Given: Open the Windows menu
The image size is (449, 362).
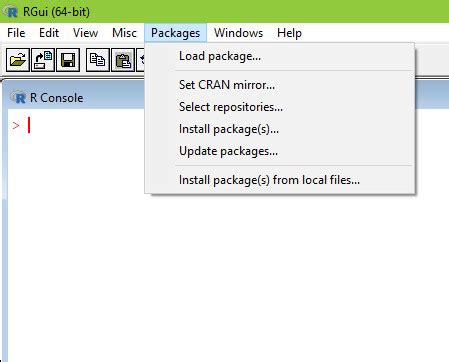Looking at the screenshot, I should pos(238,33).
